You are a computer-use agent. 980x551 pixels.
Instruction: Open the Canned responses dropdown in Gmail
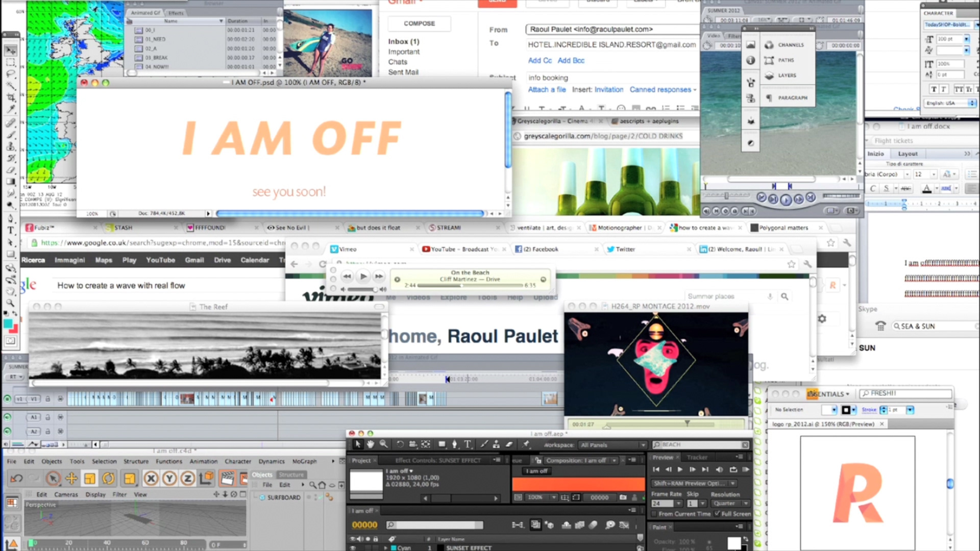663,90
